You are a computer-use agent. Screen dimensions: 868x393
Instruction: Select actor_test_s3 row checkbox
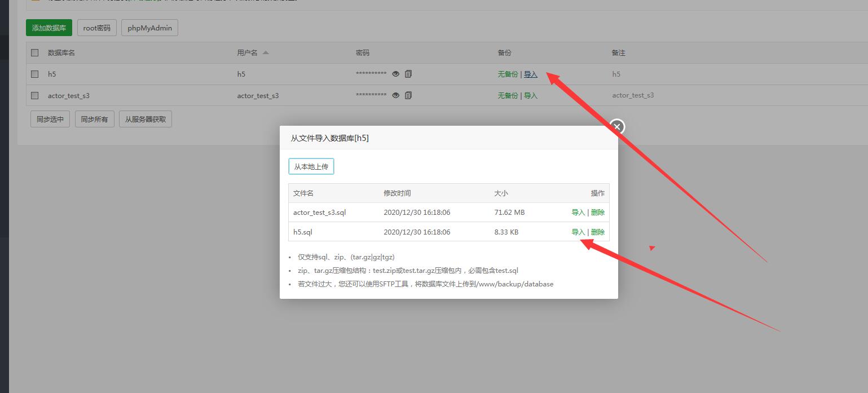pyautogui.click(x=35, y=95)
